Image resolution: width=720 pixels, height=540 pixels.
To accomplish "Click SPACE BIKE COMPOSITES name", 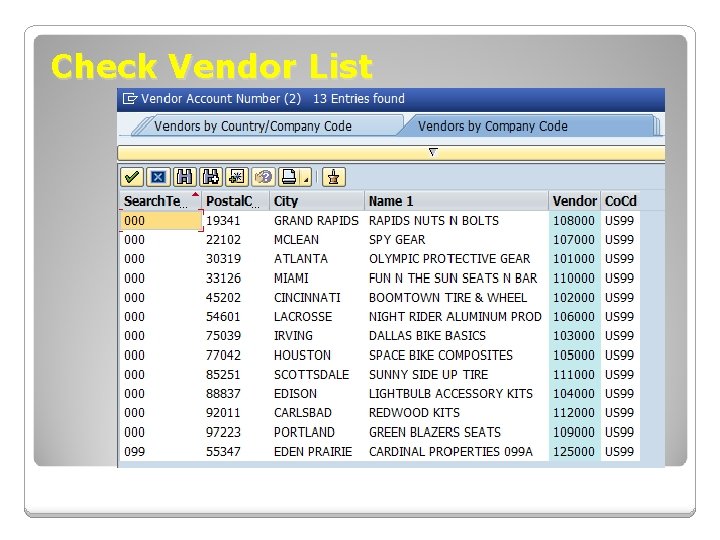I will click(x=441, y=355).
